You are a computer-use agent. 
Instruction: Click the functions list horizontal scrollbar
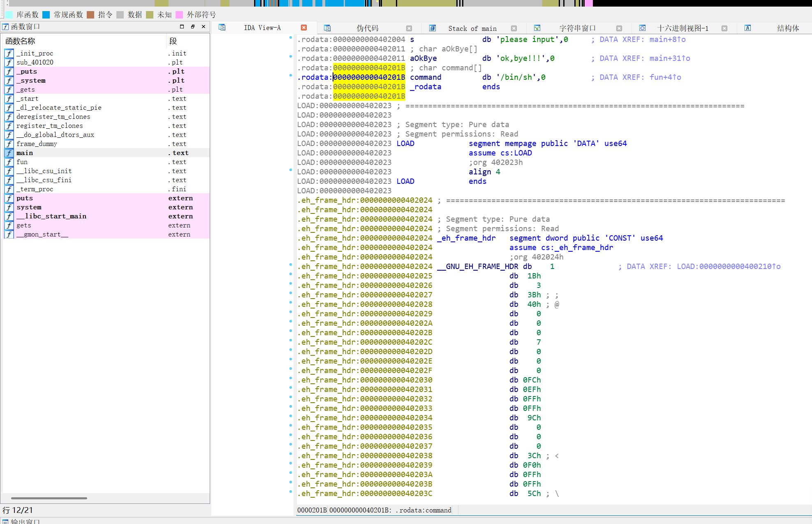49,498
